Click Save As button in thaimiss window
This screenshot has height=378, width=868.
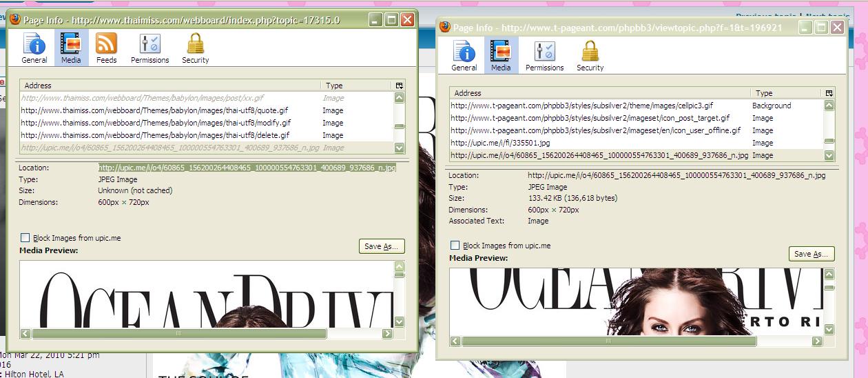click(382, 246)
